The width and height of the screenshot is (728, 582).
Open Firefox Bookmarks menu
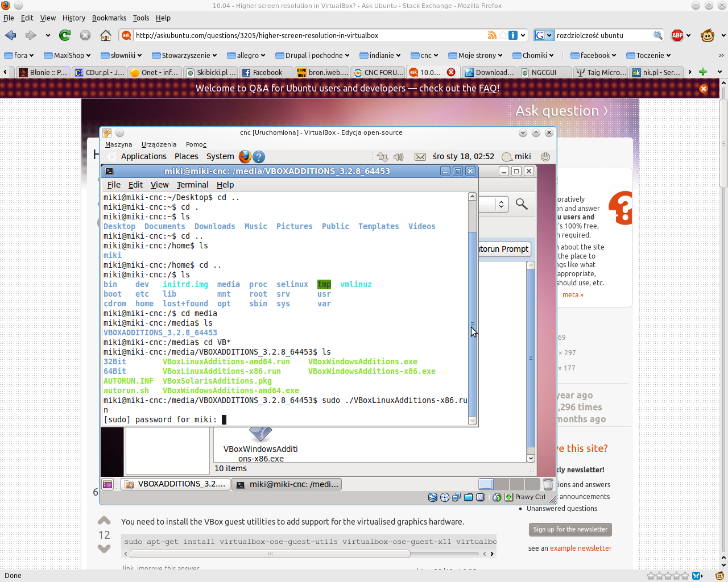109,18
